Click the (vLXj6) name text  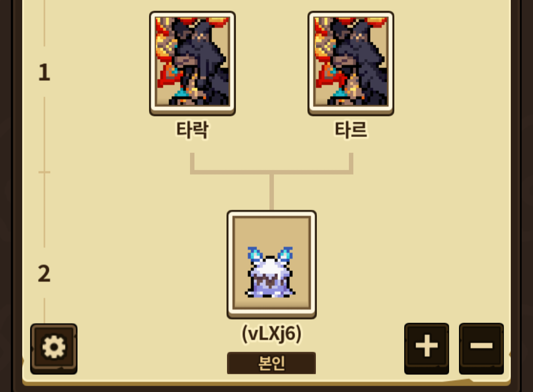coord(271,334)
